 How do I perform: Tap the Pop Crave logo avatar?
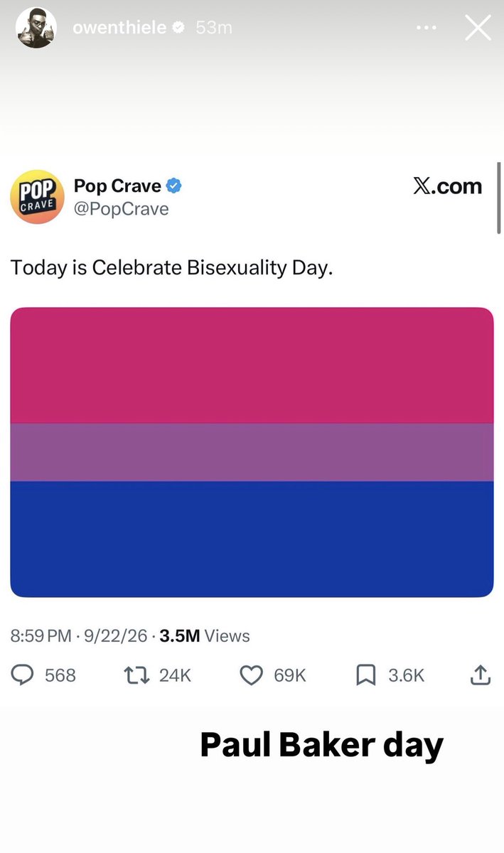(x=36, y=197)
